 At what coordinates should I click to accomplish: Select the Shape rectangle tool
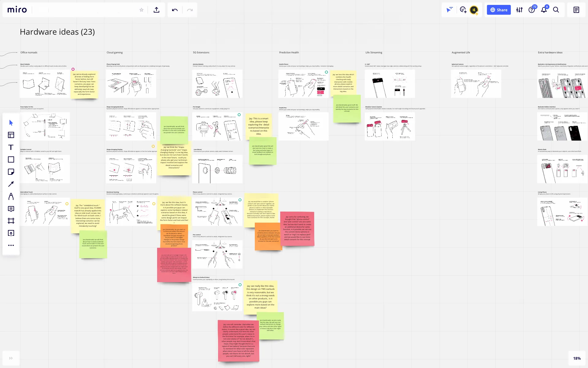tap(11, 159)
